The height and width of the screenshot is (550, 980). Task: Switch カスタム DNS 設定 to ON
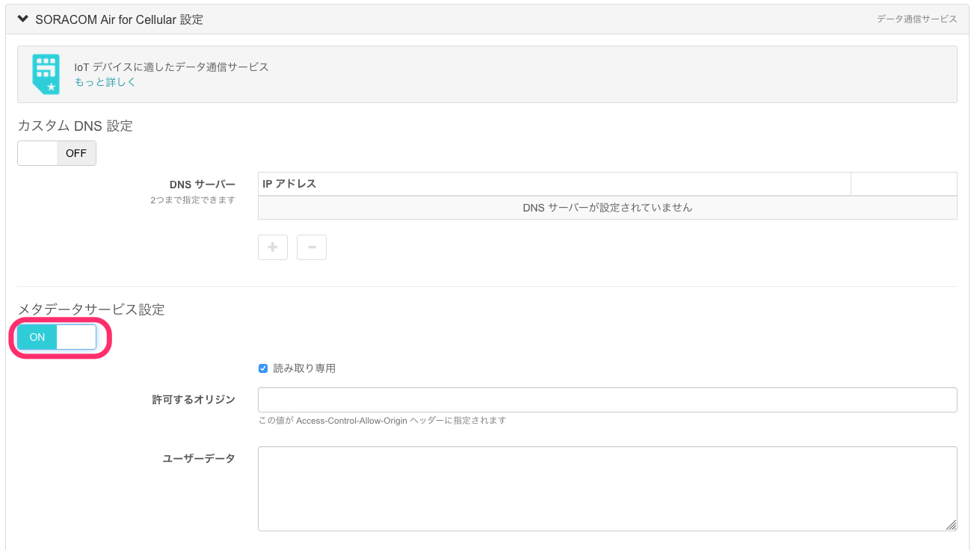point(56,152)
